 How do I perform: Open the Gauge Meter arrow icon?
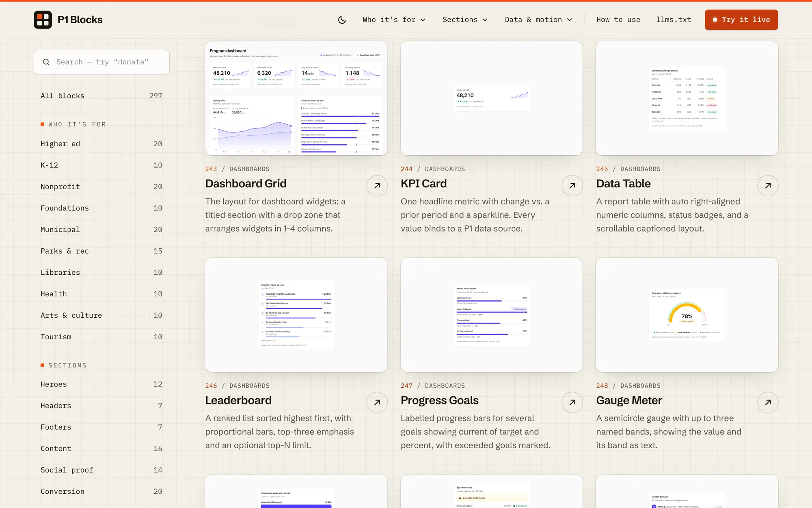pyautogui.click(x=768, y=402)
